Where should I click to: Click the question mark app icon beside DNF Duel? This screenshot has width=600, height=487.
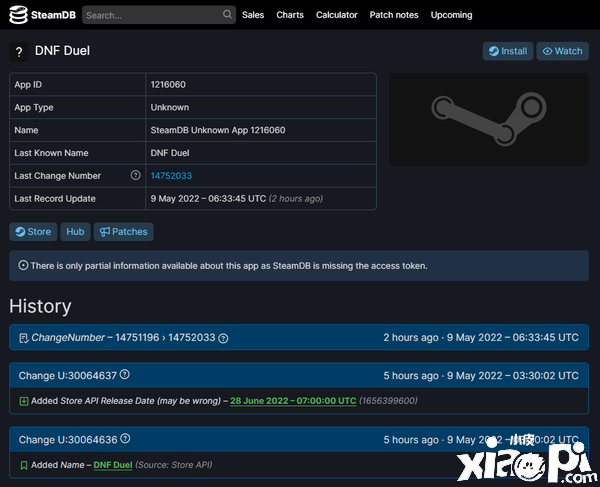(19, 52)
